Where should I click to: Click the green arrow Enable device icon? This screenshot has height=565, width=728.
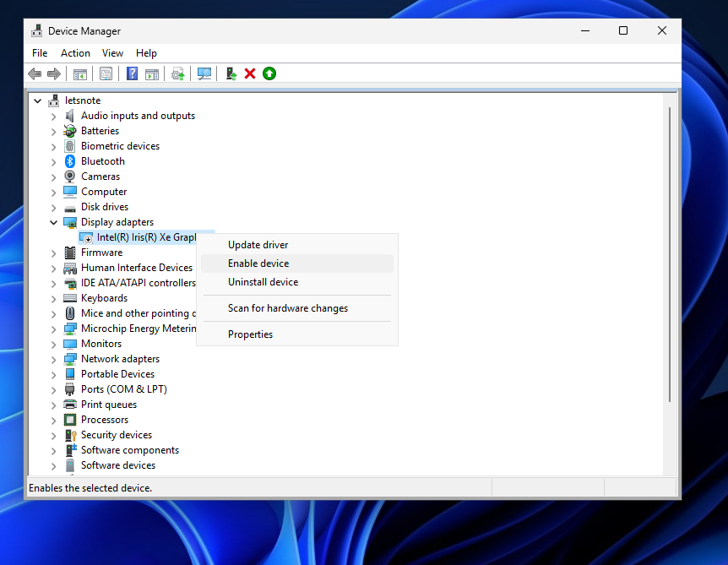269,73
